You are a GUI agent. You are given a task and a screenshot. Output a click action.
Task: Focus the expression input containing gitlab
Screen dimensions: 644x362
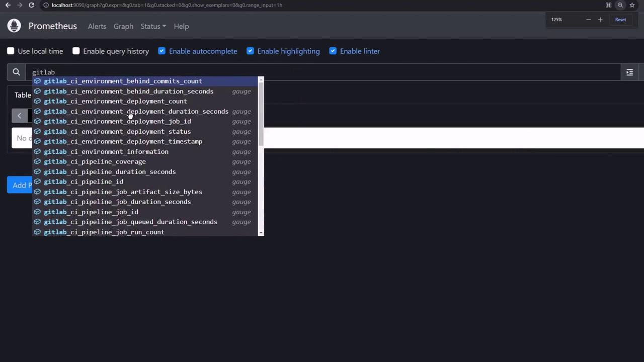coord(323,72)
